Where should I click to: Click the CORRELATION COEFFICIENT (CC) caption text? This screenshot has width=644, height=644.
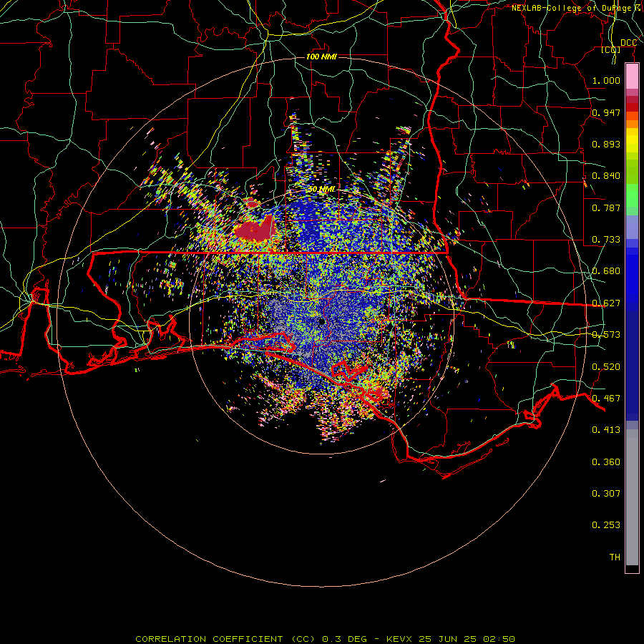pyautogui.click(x=224, y=639)
